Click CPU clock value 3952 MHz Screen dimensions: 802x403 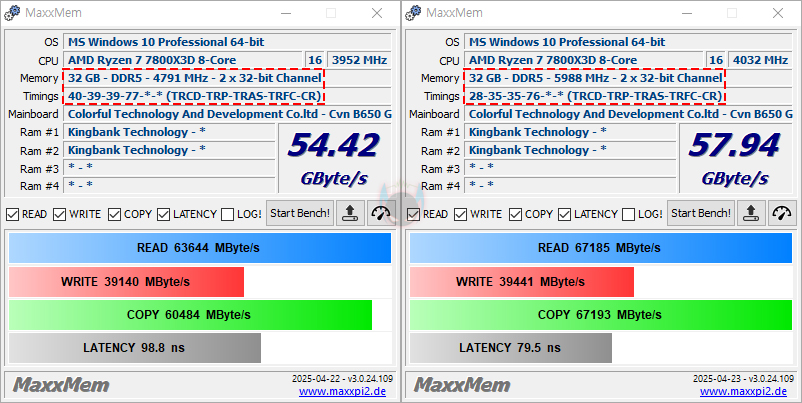click(359, 60)
